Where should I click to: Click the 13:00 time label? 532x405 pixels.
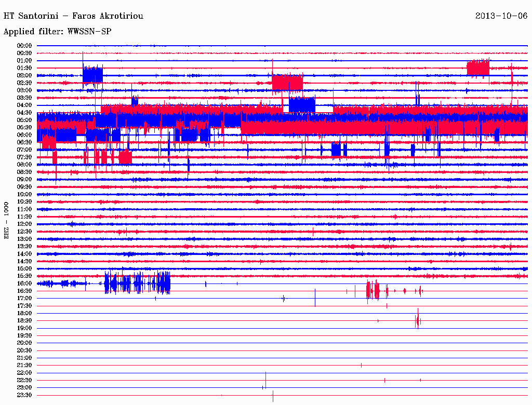(x=24, y=239)
